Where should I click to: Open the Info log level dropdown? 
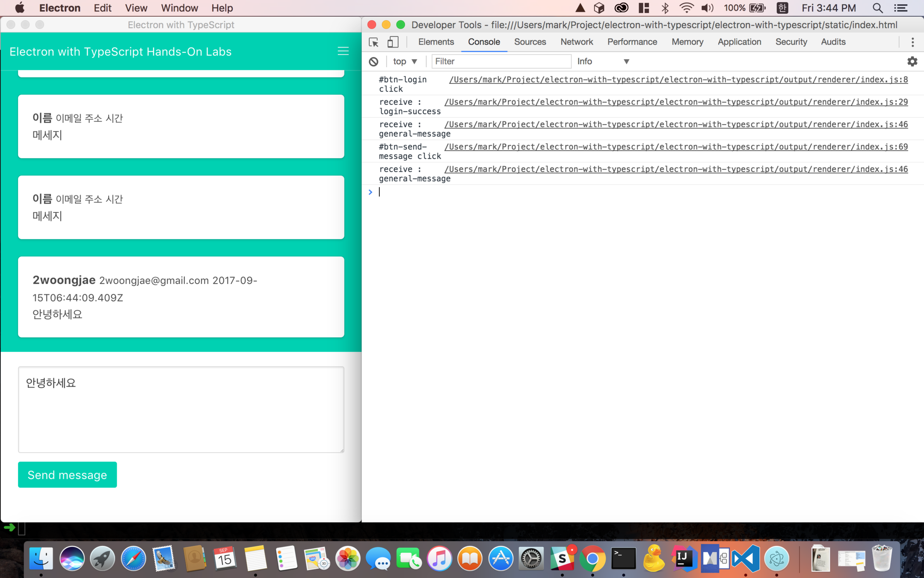pos(603,62)
